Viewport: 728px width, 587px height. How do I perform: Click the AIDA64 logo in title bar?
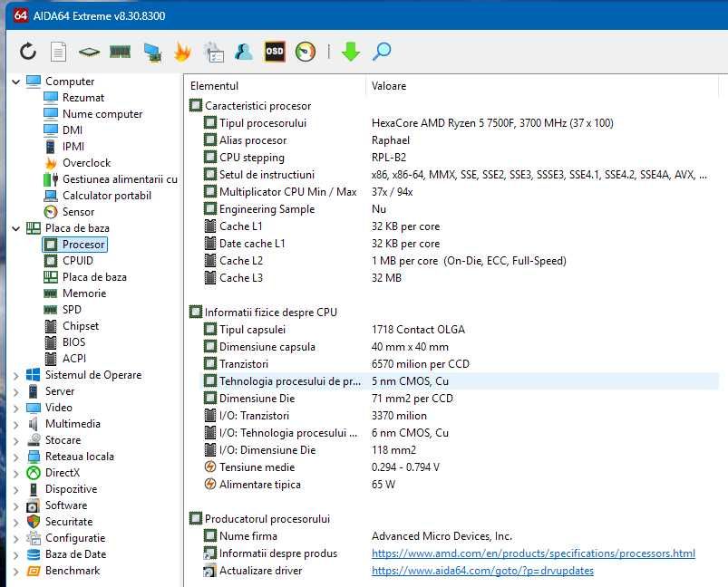point(20,15)
